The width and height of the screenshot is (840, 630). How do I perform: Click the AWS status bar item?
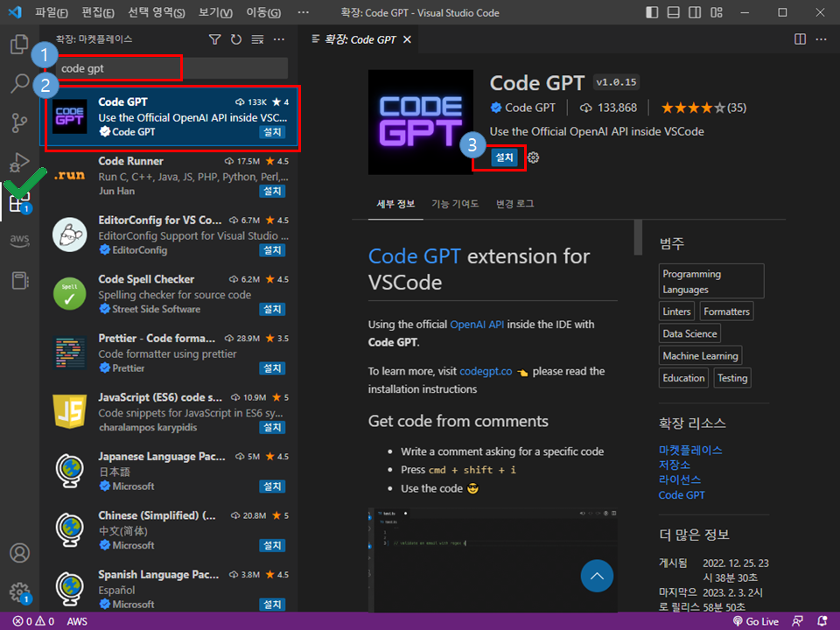tap(77, 621)
